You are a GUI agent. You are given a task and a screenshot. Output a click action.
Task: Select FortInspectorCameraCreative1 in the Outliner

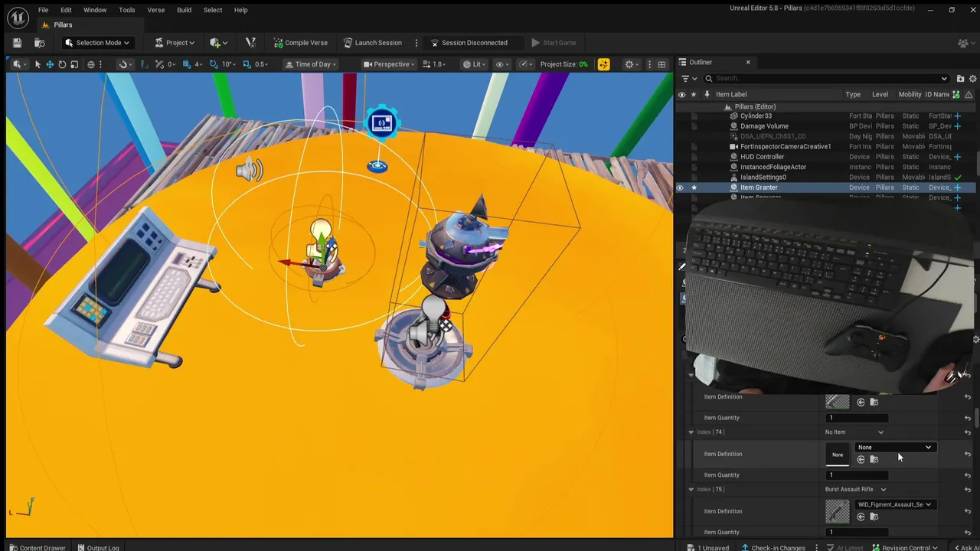786,146
